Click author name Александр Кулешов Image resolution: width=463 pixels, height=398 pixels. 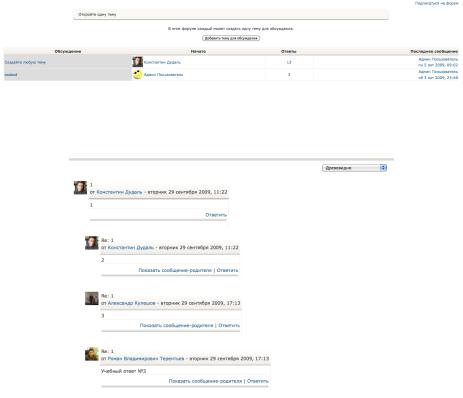coord(132,303)
